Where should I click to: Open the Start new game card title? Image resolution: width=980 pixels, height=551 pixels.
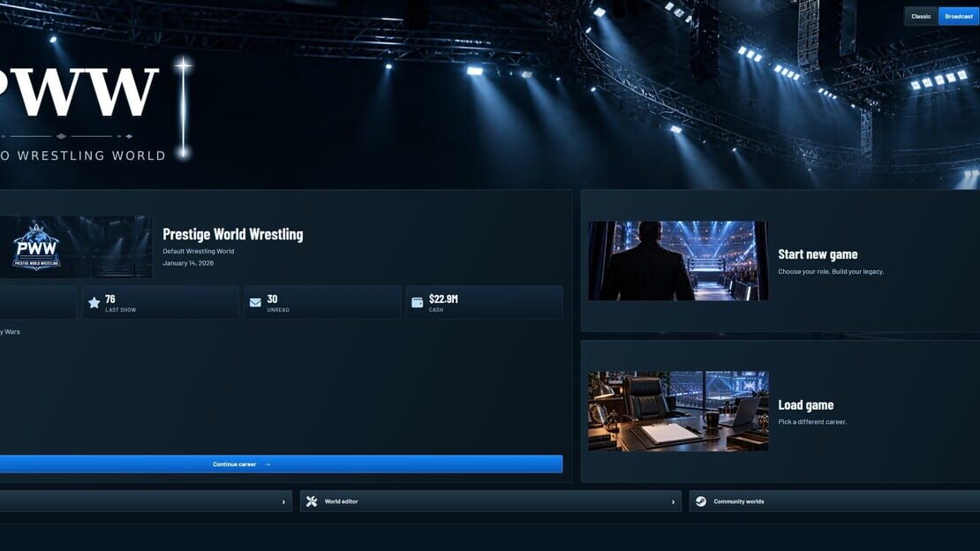pyautogui.click(x=818, y=254)
